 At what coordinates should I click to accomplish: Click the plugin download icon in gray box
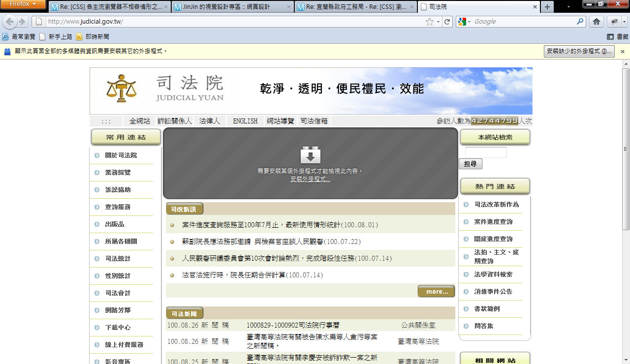[x=310, y=155]
